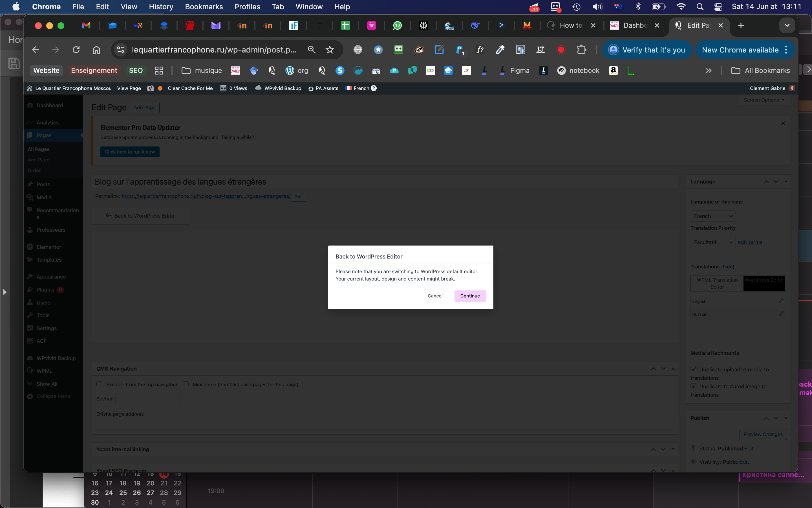The width and height of the screenshot is (812, 508).
Task: Click Continue in the dialog
Action: tap(470, 296)
